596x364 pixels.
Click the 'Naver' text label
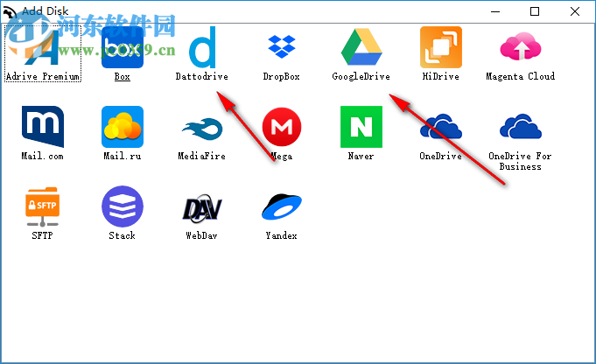coord(361,156)
